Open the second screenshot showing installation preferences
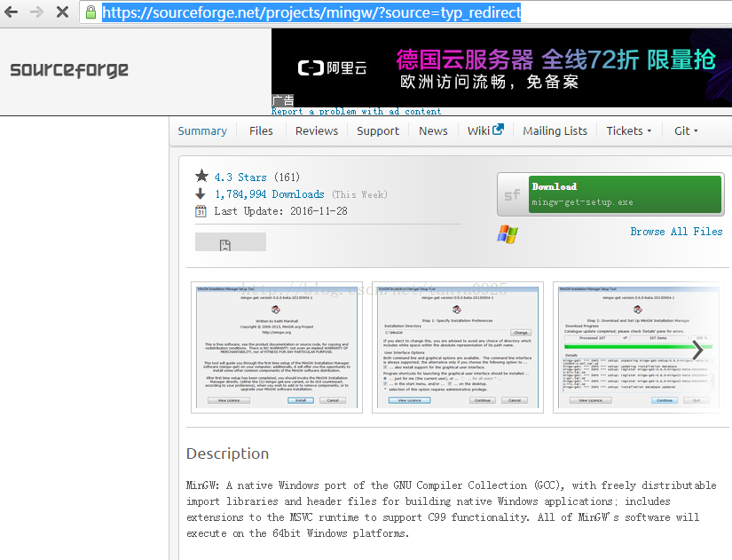Image resolution: width=732 pixels, height=560 pixels. [458, 348]
